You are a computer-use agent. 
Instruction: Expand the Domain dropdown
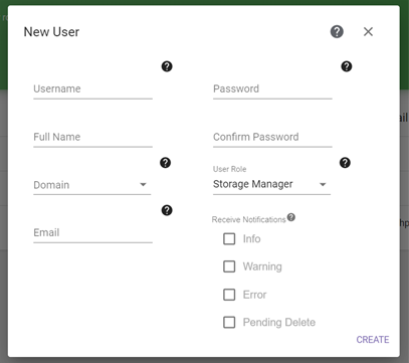tap(92, 185)
